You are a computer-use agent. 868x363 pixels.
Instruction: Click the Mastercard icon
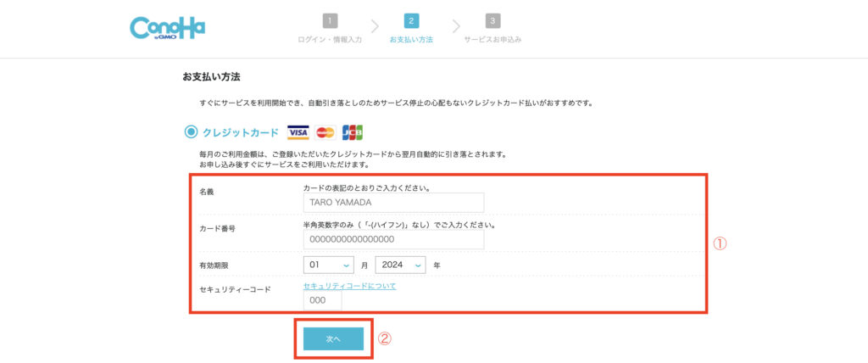[325, 133]
